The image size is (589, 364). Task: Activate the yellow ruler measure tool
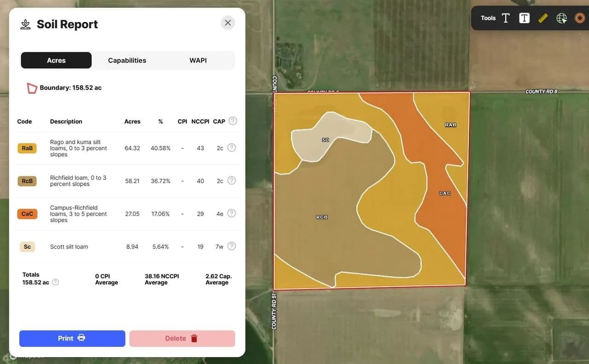[x=543, y=18]
